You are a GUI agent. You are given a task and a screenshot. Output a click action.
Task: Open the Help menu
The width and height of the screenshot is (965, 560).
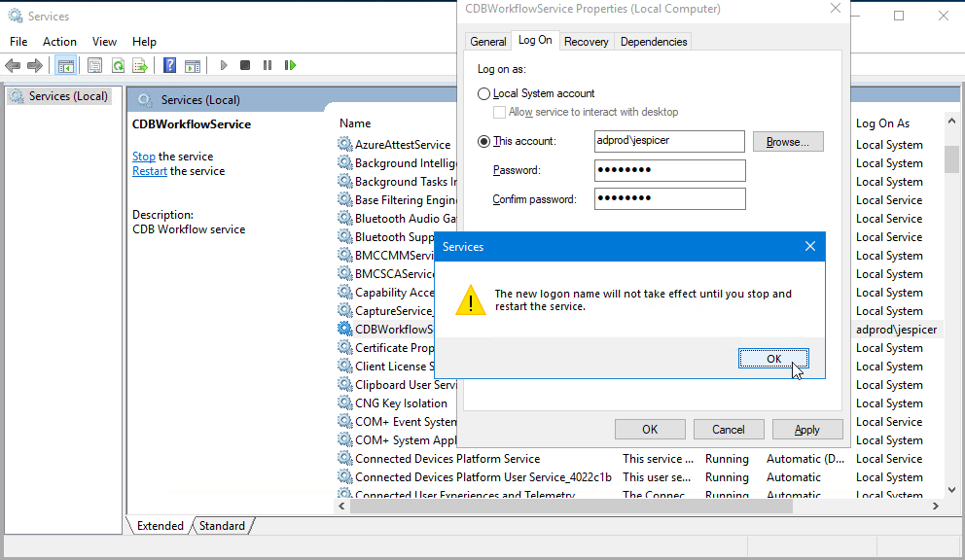click(144, 41)
